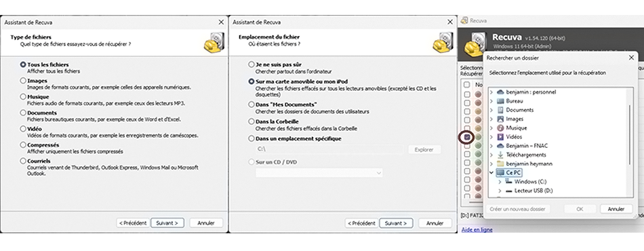Viewport: 644px width, 251px height.
Task: Click the folder tree vertical scrollbar
Action: [630, 136]
